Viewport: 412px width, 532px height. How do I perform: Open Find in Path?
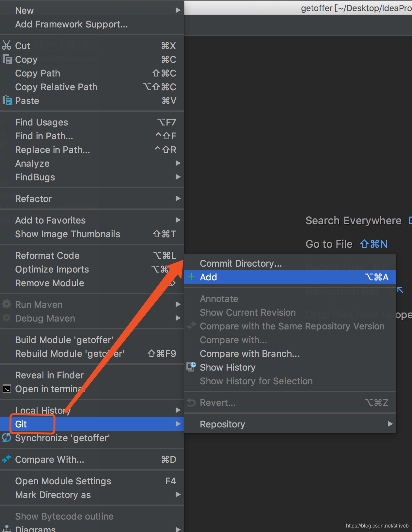tap(92, 136)
